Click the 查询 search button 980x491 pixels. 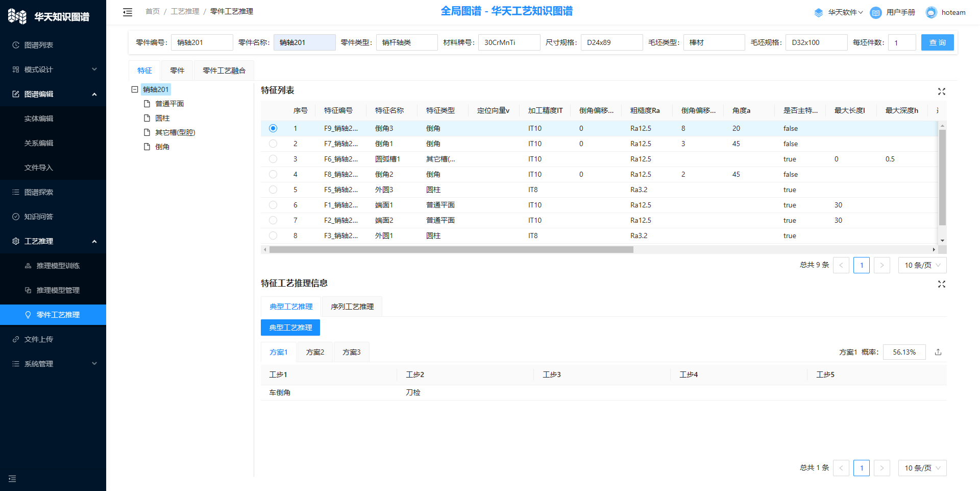937,42
